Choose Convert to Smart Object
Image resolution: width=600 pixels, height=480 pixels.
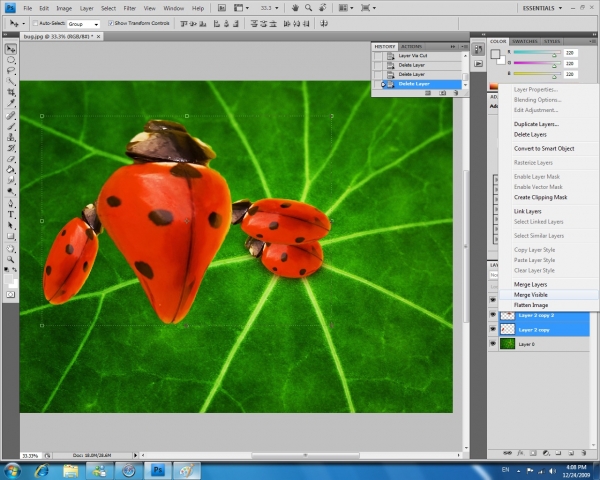pyautogui.click(x=549, y=149)
